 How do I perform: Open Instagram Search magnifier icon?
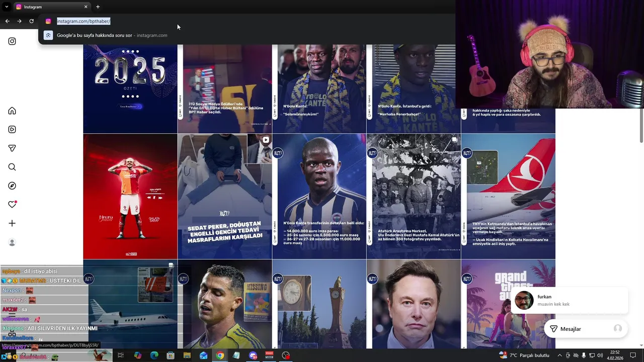[12, 167]
